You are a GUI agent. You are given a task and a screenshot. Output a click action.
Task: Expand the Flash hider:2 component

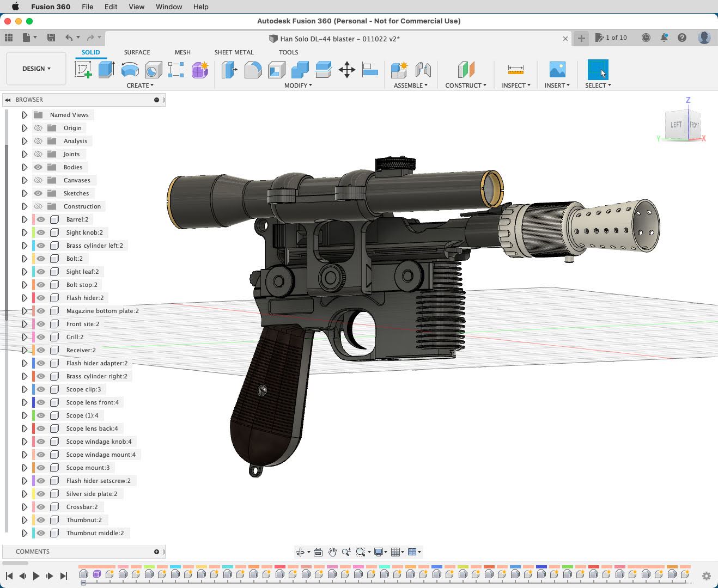point(25,298)
